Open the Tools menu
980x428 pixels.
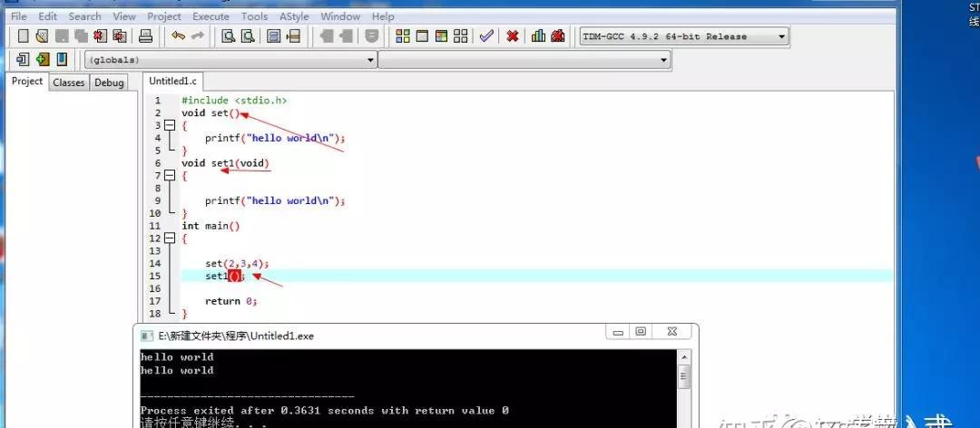pyautogui.click(x=254, y=16)
